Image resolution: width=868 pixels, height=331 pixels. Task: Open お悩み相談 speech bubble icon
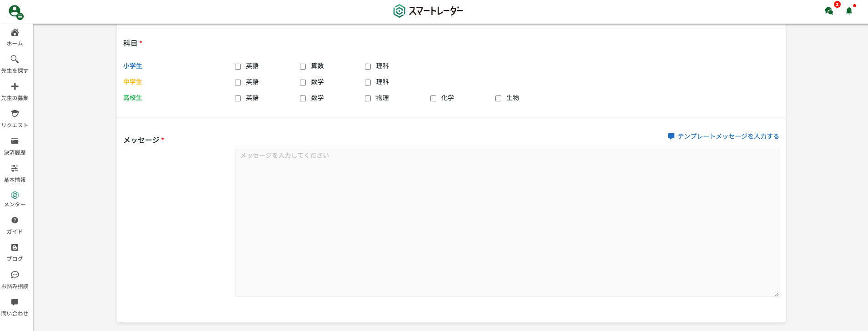[x=15, y=275]
